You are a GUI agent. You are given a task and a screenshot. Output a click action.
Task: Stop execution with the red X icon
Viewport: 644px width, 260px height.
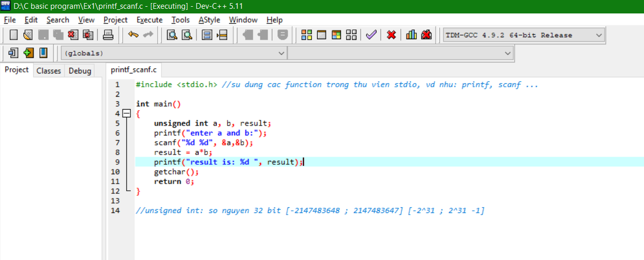(x=392, y=35)
